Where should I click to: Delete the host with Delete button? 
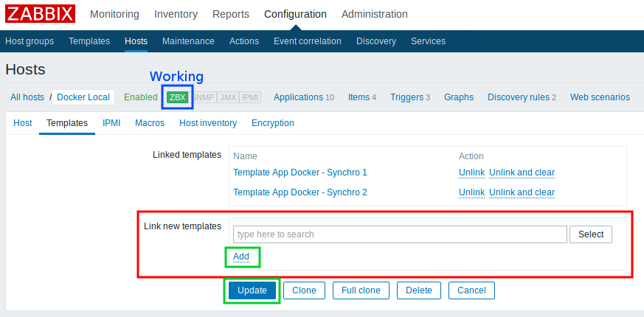(419, 290)
